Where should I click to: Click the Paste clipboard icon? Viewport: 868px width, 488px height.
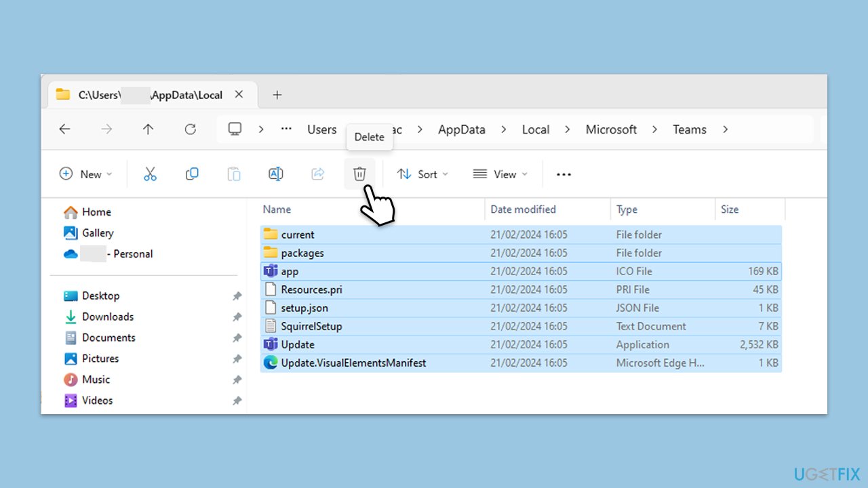click(x=234, y=174)
